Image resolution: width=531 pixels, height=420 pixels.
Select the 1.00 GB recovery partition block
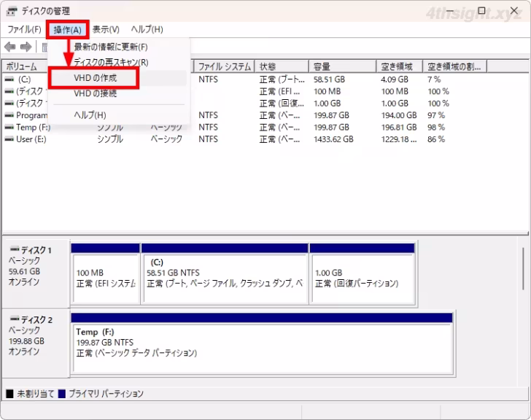pyautogui.click(x=362, y=273)
